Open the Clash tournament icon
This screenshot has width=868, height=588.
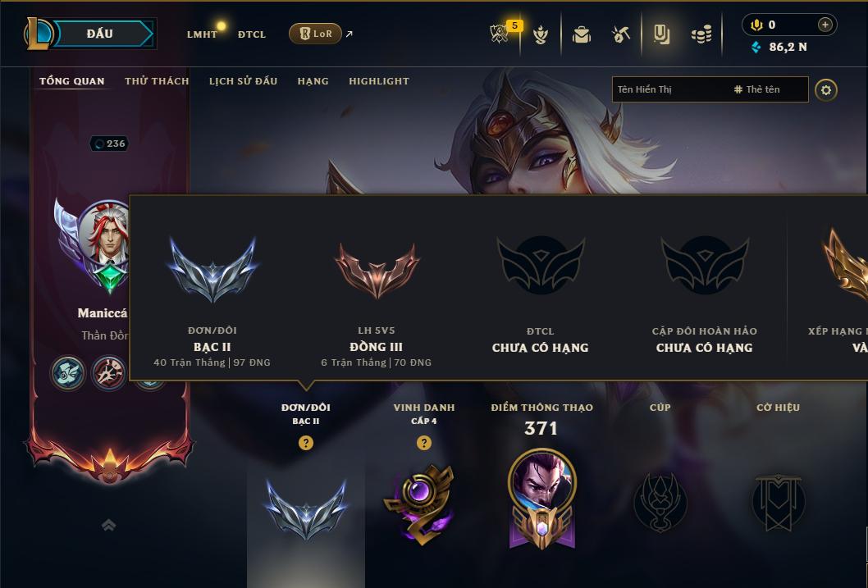coord(541,34)
